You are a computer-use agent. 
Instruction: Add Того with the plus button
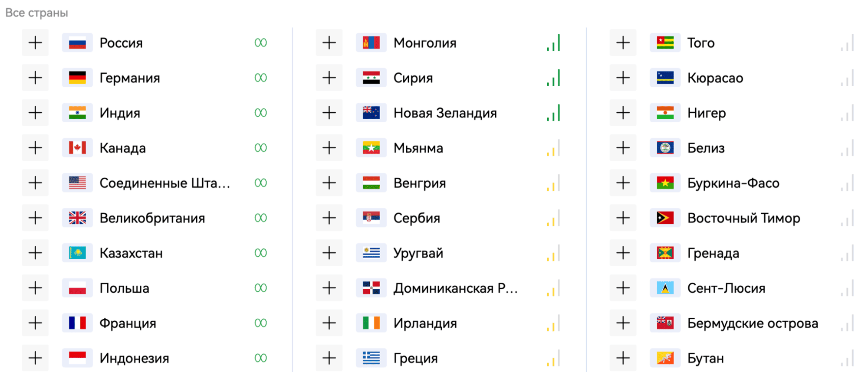pos(623,42)
